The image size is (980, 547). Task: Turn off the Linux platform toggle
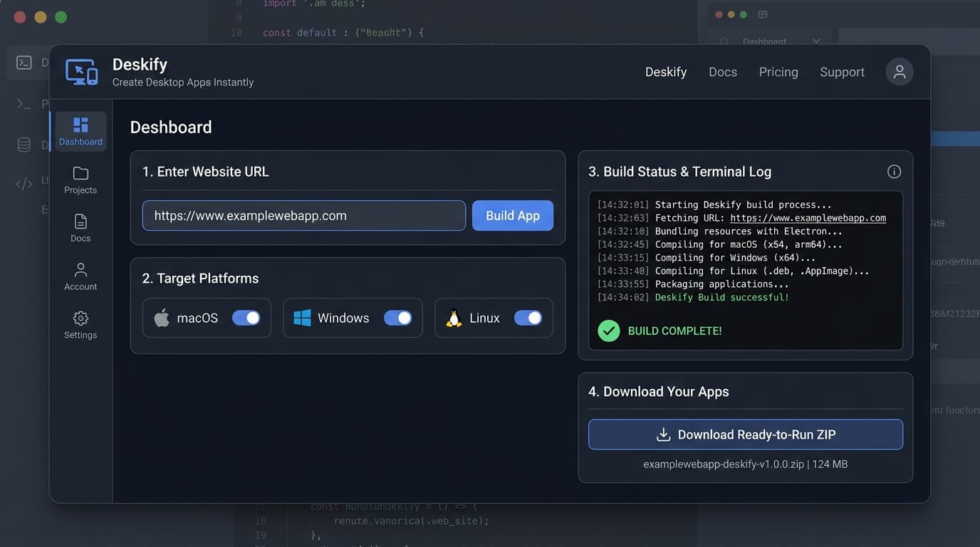528,318
